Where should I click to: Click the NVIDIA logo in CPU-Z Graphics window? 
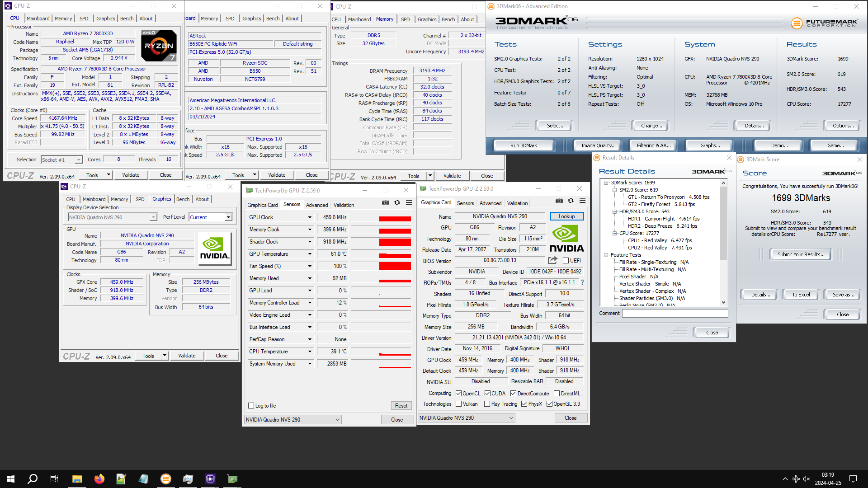pyautogui.click(x=214, y=249)
